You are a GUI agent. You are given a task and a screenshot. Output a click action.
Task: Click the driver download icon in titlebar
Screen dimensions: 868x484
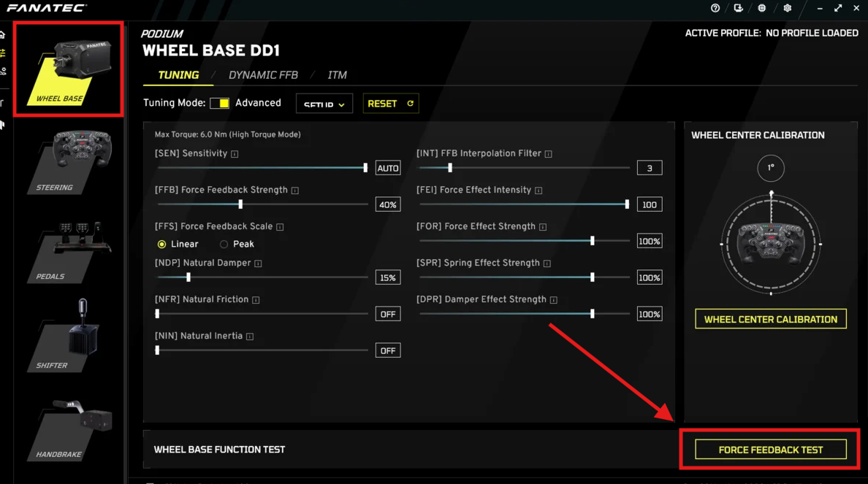738,8
